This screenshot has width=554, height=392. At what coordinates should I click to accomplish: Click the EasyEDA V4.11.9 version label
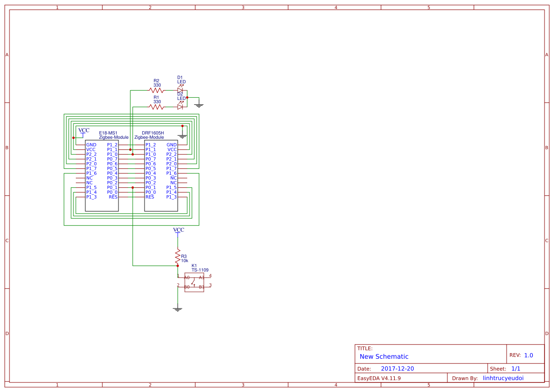pos(379,378)
